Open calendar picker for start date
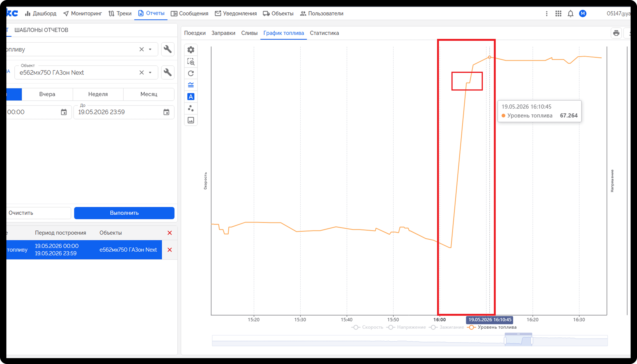The height and width of the screenshot is (364, 637). pos(64,112)
